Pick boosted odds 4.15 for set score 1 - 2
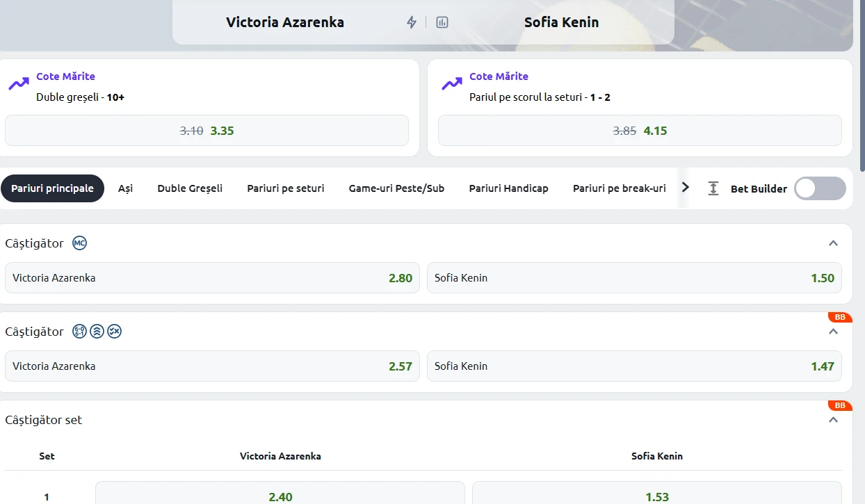The height and width of the screenshot is (504, 865). pyautogui.click(x=640, y=131)
